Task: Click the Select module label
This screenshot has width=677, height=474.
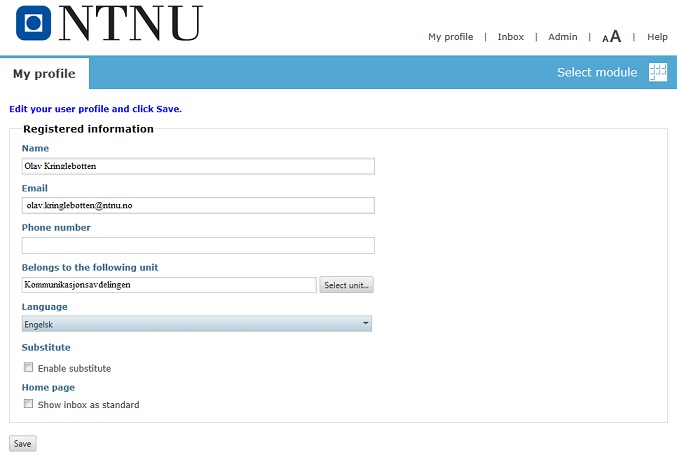Action: 597,72
